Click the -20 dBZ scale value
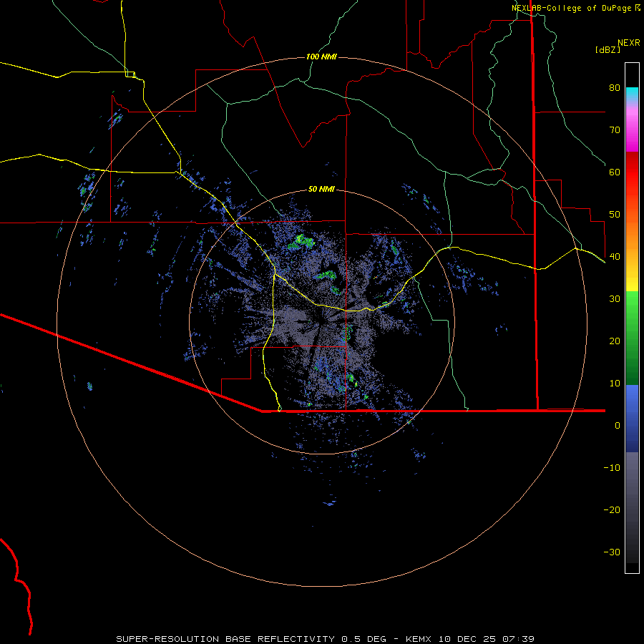This screenshot has width=644, height=644. (612, 510)
